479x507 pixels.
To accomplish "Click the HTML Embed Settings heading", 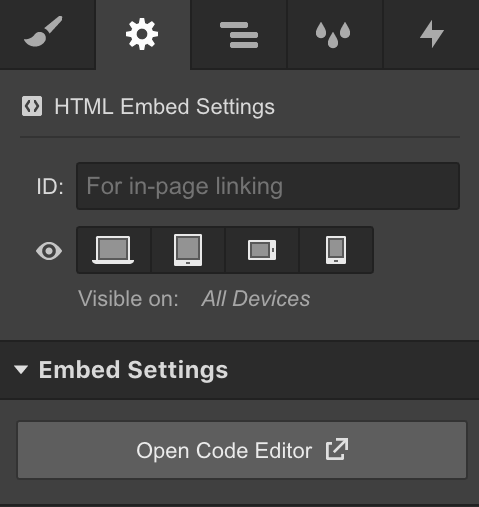I will tap(165, 107).
